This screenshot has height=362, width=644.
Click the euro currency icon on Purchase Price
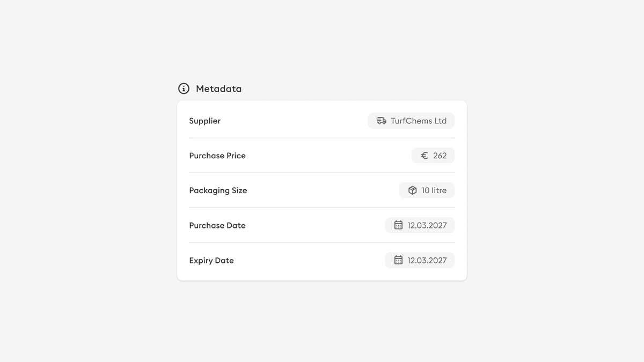point(423,156)
